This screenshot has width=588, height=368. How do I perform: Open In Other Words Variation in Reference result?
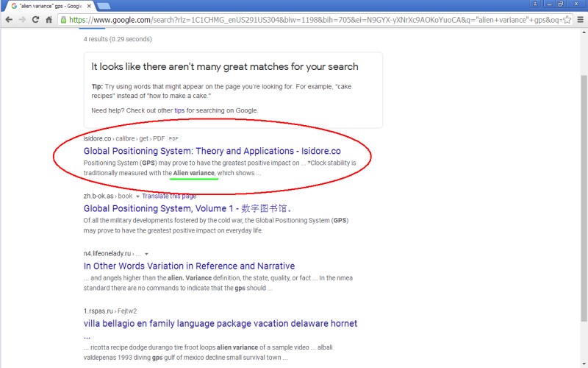click(189, 266)
